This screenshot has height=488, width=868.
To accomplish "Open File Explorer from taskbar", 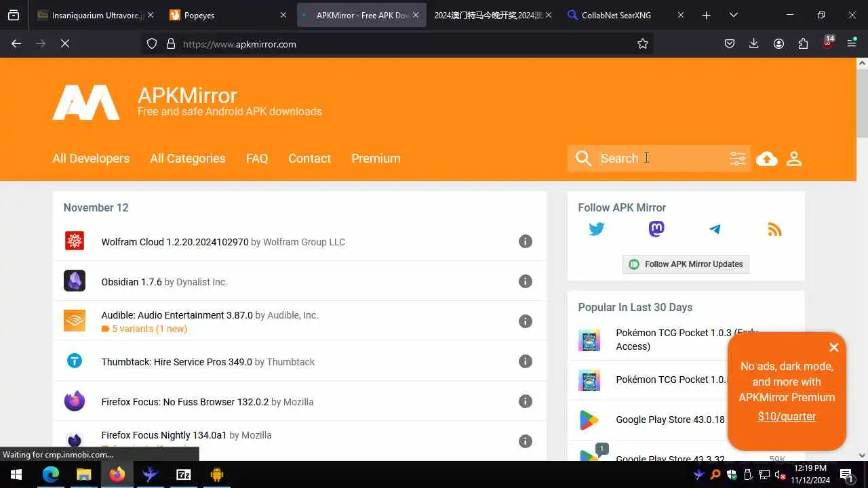I will click(x=84, y=474).
